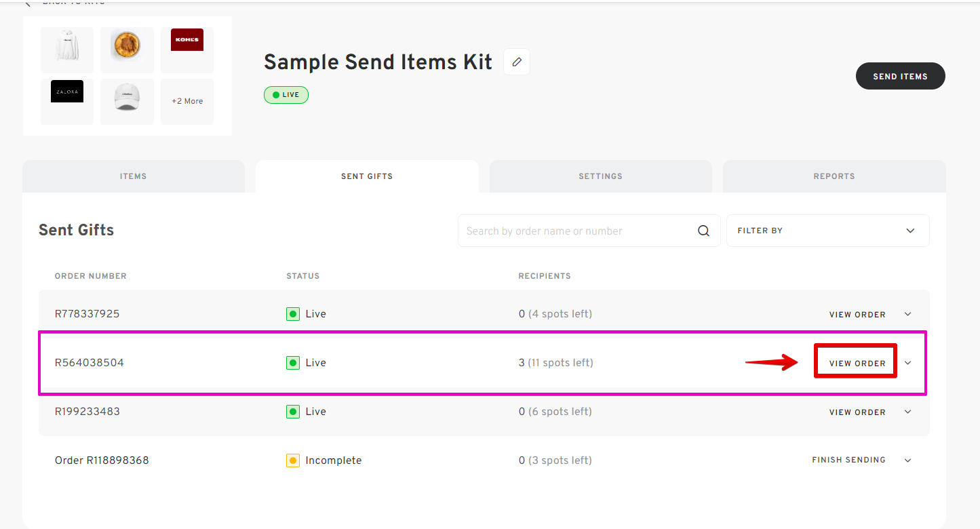This screenshot has height=529, width=980.
Task: Select the white cap item thumbnail
Action: point(127,102)
